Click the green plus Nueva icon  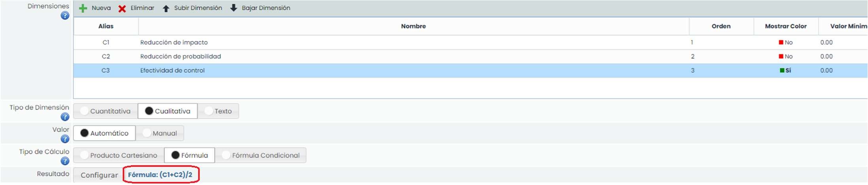click(x=83, y=8)
